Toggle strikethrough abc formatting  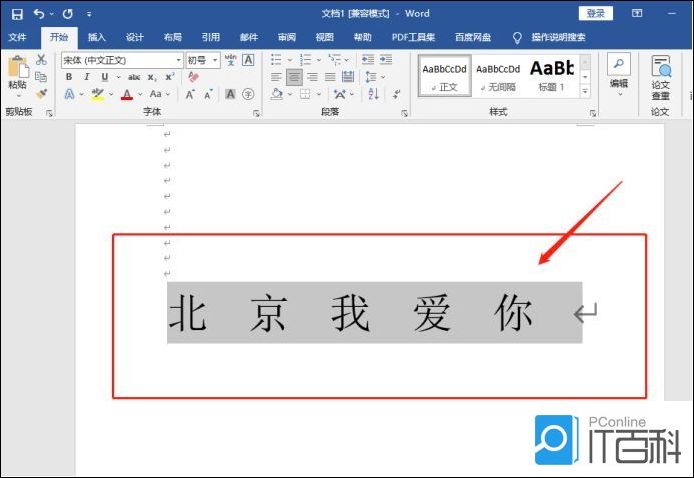(x=134, y=77)
